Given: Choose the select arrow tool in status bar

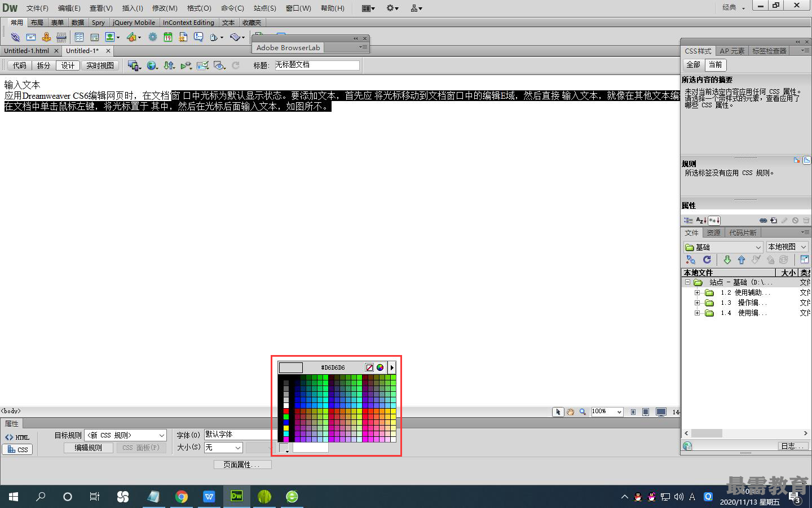Looking at the screenshot, I should [x=558, y=412].
